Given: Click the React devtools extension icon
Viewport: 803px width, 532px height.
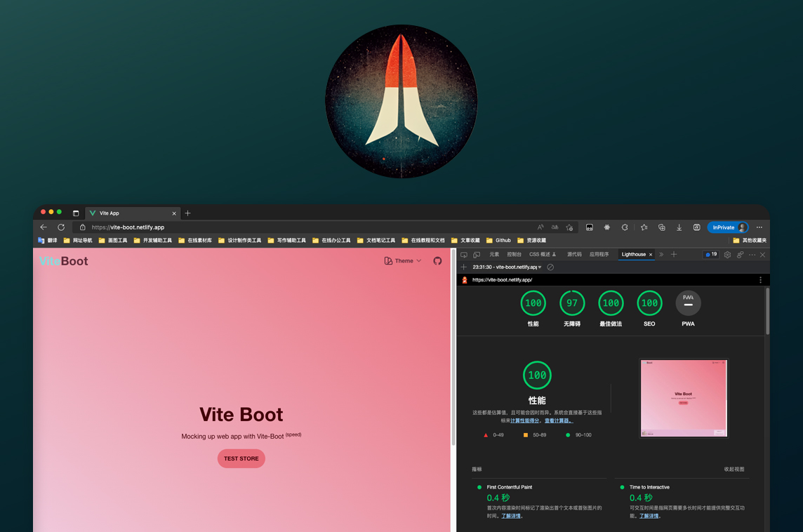Looking at the screenshot, I should click(x=607, y=227).
